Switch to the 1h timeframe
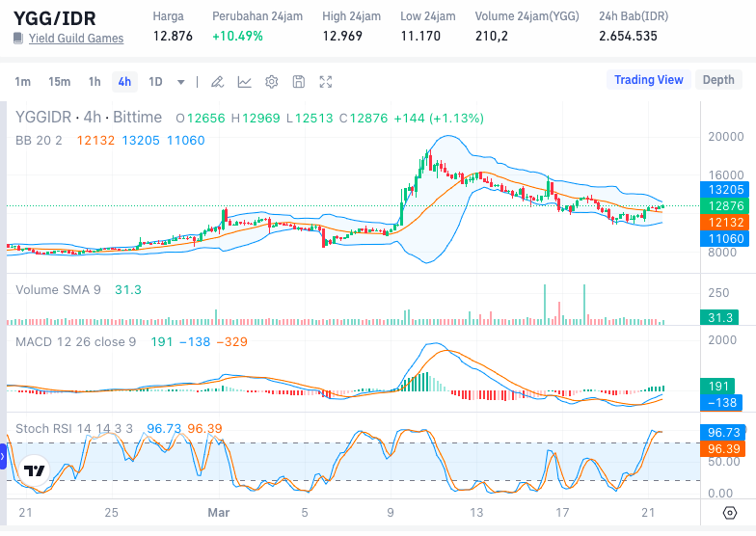The image size is (756, 536). coord(94,82)
